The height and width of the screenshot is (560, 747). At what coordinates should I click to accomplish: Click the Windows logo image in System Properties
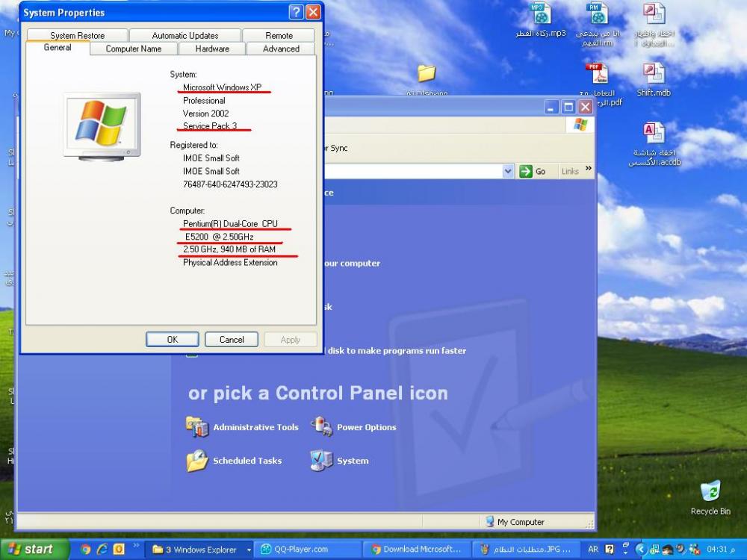point(102,125)
